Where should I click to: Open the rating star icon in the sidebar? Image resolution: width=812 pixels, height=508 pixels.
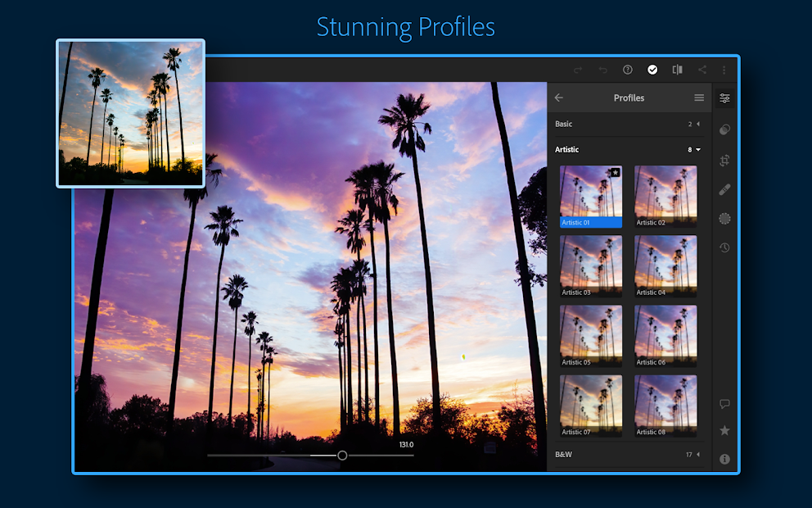[724, 431]
